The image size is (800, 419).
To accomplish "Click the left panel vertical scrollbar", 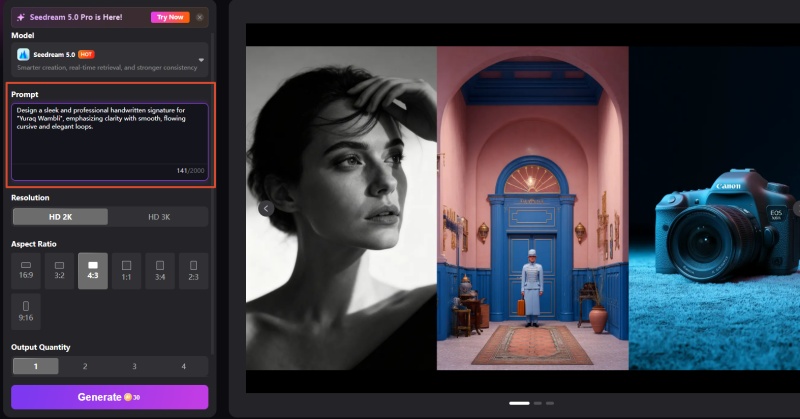I will (212, 194).
